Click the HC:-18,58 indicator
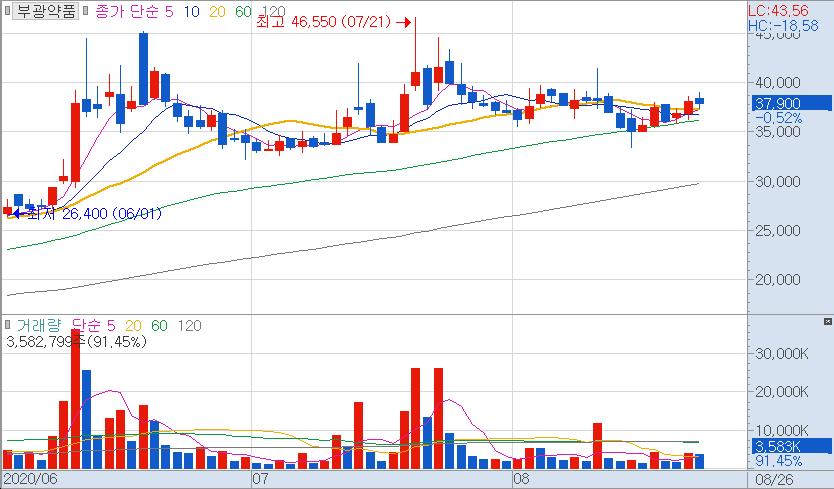This screenshot has width=834, height=489. click(x=783, y=25)
